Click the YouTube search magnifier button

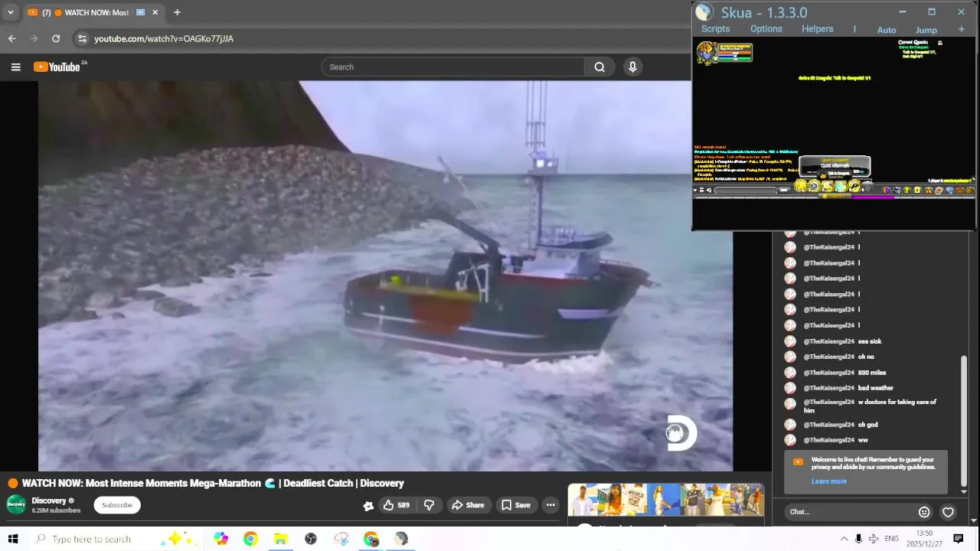coord(599,67)
